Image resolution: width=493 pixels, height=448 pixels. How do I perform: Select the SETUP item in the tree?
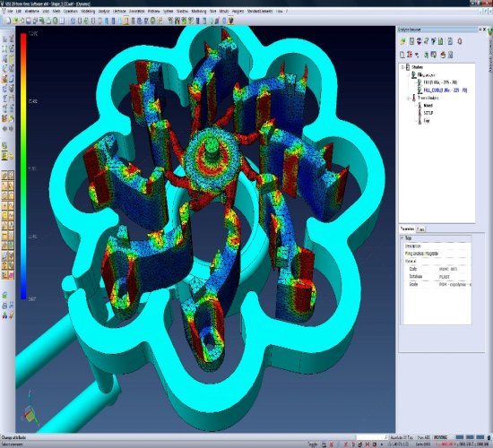coord(428,113)
